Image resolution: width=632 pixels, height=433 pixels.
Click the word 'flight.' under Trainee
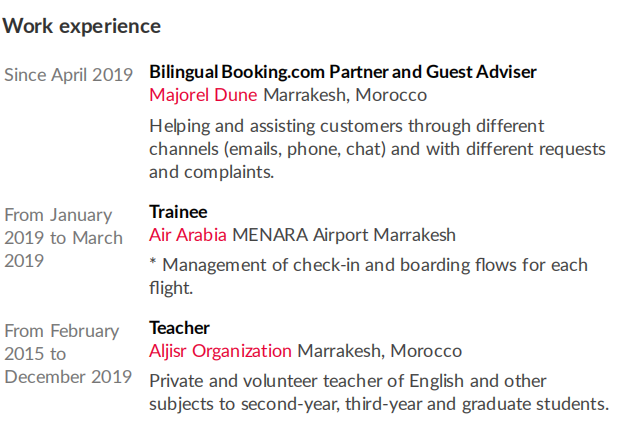[x=170, y=288]
